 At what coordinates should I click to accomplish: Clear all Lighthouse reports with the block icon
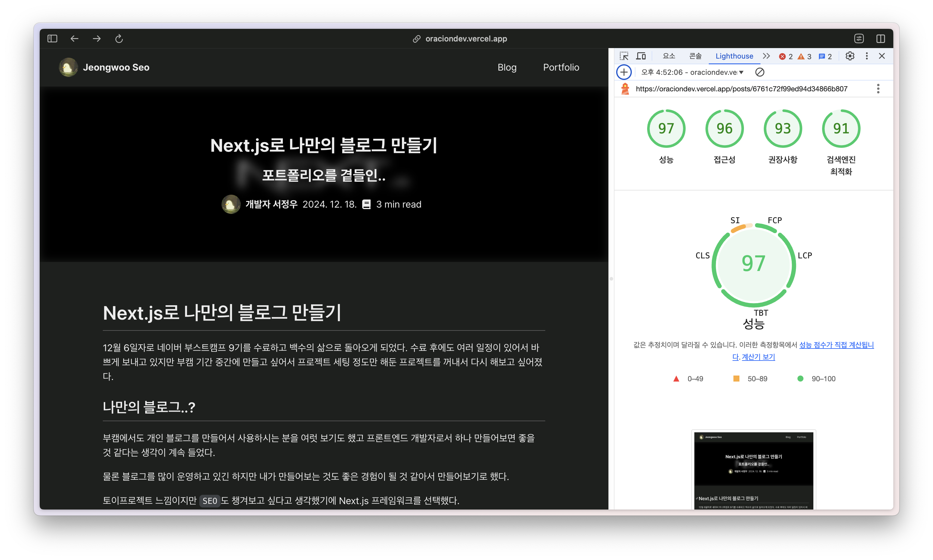click(760, 72)
